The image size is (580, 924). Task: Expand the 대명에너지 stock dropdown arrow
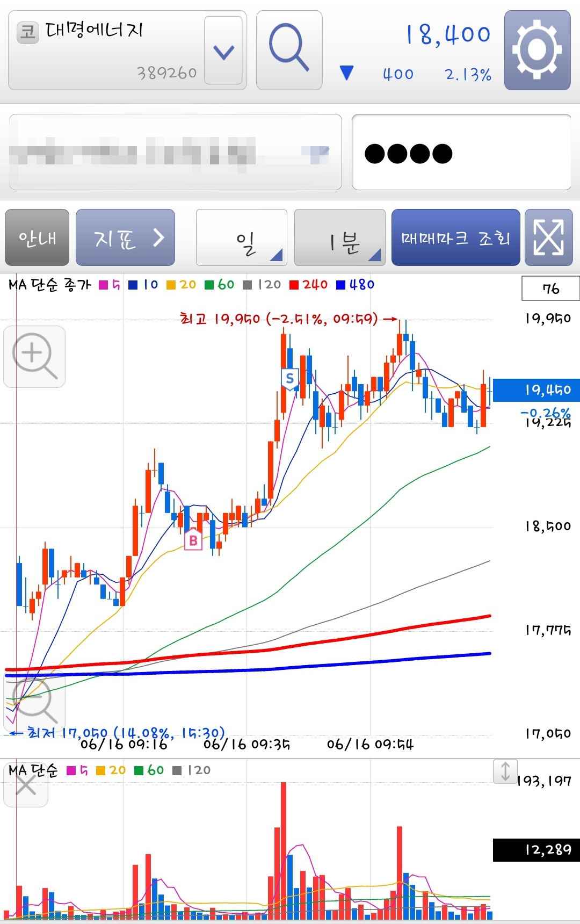tap(223, 50)
